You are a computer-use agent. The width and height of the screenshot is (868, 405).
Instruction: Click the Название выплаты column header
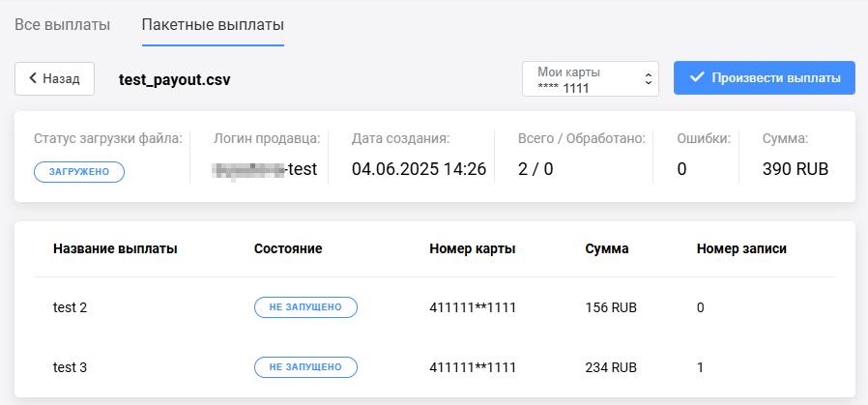click(115, 248)
